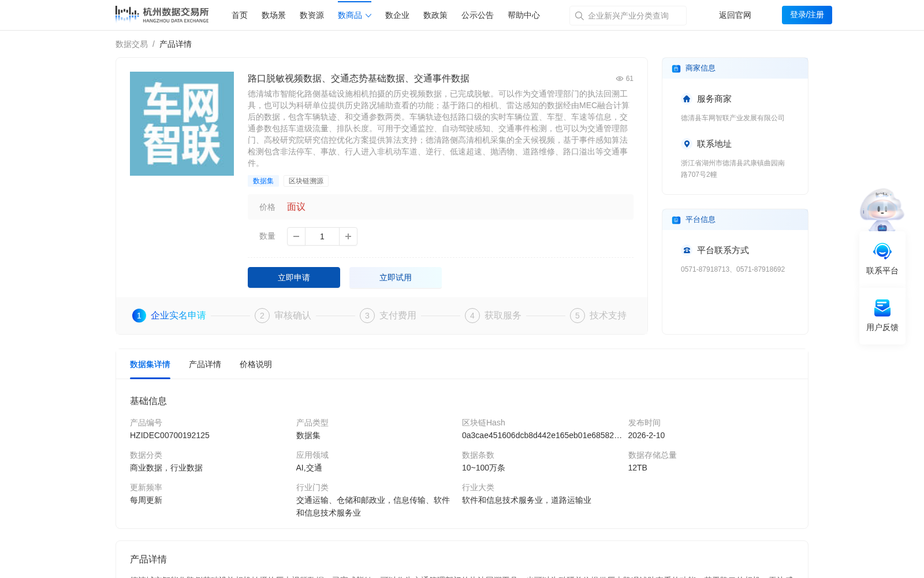Open the 数政策 nav item
924x578 pixels.
tap(435, 15)
